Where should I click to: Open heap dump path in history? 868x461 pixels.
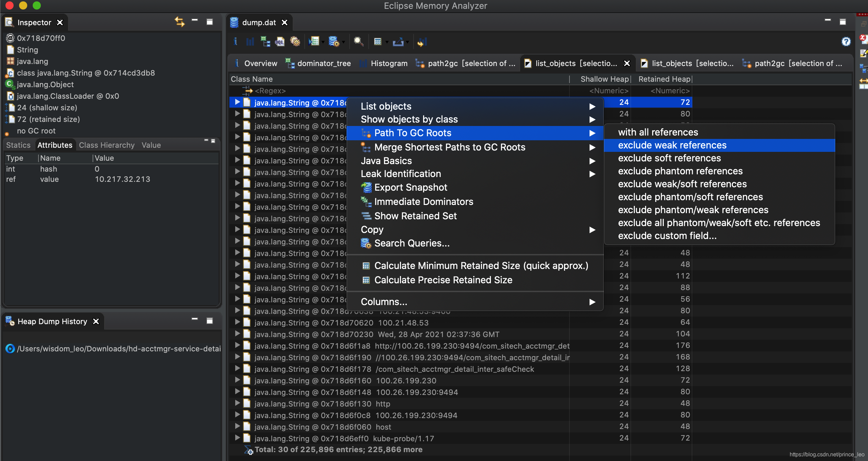click(119, 349)
